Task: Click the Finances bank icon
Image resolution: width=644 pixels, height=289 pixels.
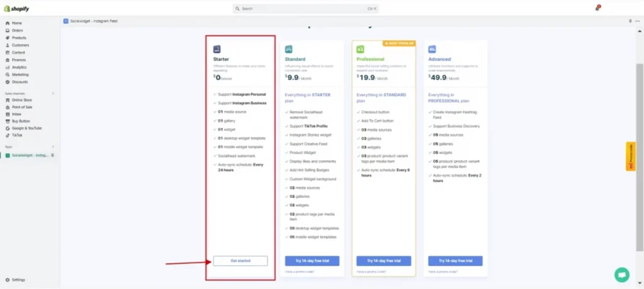Action: click(8, 60)
